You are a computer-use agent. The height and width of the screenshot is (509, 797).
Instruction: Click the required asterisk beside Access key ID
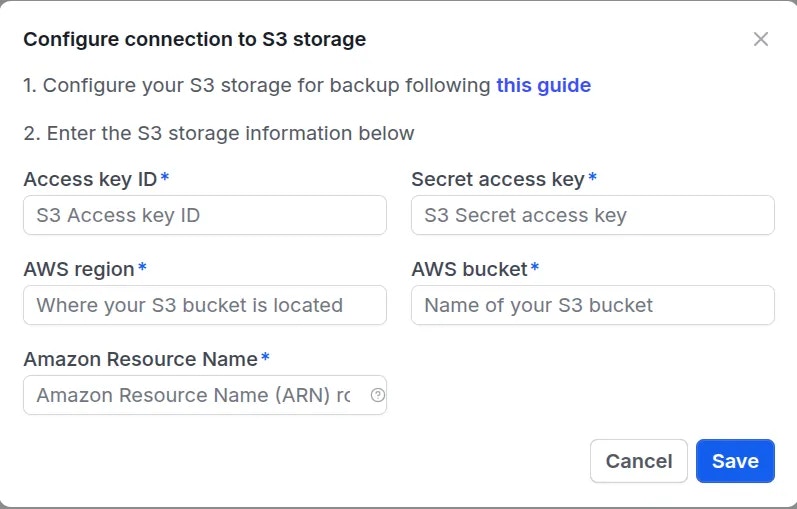165,178
